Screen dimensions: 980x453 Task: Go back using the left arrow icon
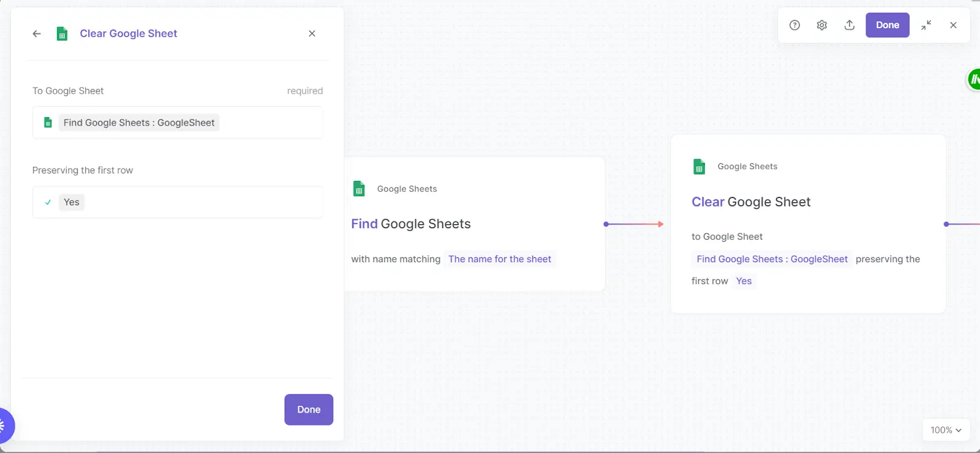click(37, 34)
